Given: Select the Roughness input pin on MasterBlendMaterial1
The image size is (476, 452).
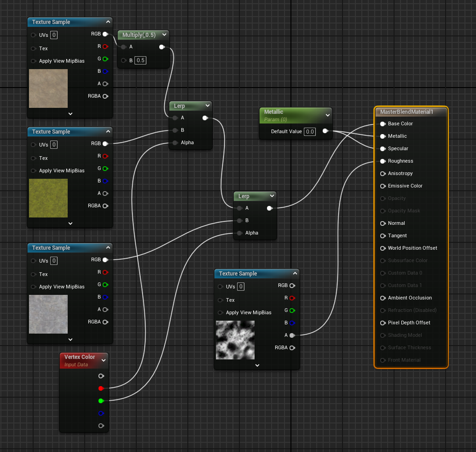Looking at the screenshot, I should click(x=383, y=161).
